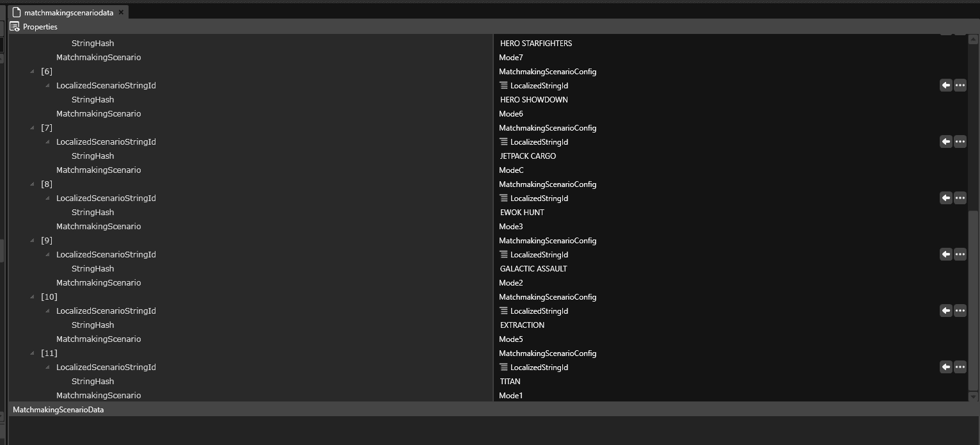Click the Properties panel icon
Viewport: 980px width, 445px height.
pos(15,27)
